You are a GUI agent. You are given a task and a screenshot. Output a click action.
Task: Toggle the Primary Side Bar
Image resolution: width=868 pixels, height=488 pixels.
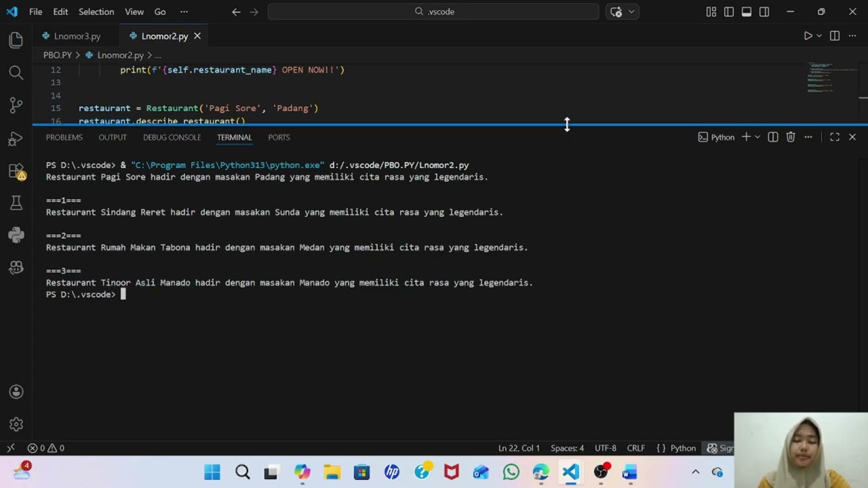coord(729,12)
